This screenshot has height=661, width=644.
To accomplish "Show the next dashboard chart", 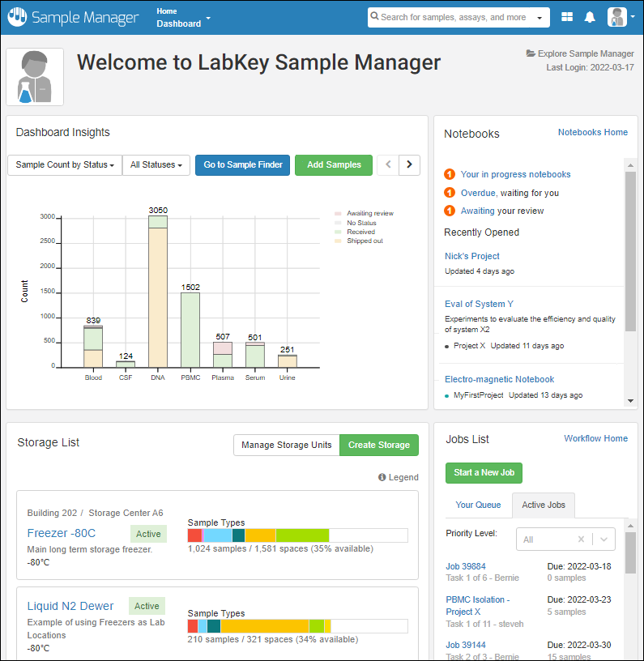I will click(410, 164).
